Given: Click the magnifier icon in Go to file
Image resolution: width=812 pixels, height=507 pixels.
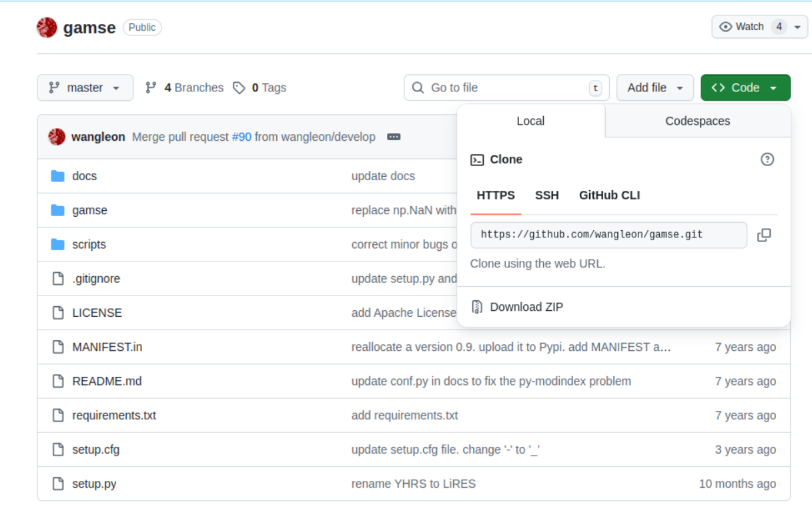Looking at the screenshot, I should pos(418,87).
